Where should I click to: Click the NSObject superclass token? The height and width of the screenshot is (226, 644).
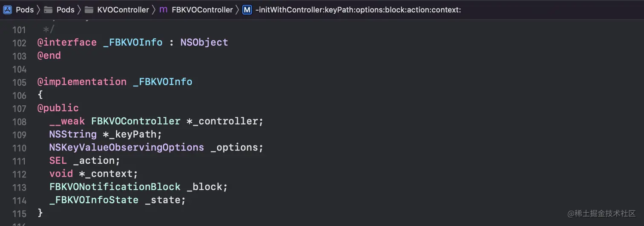pyautogui.click(x=204, y=42)
